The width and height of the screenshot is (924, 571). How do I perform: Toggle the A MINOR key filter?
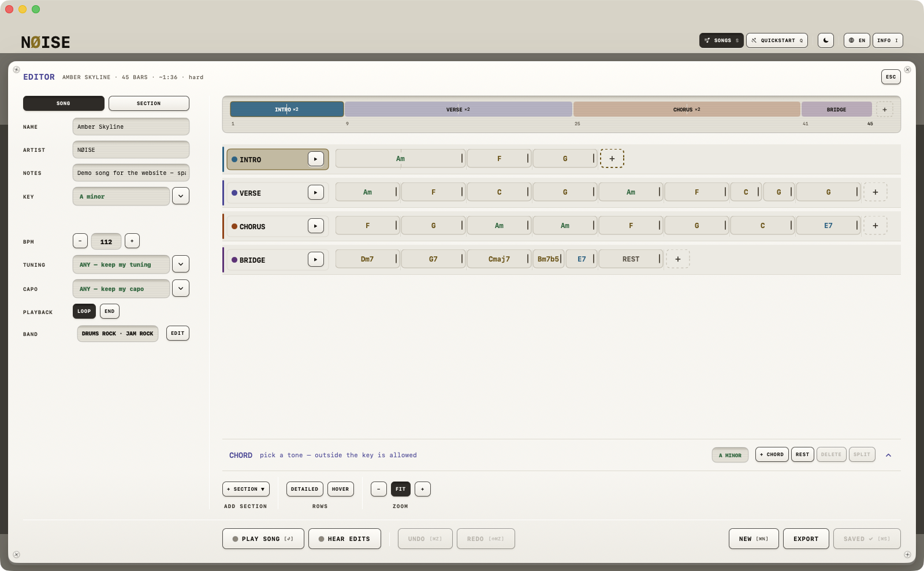(x=731, y=455)
